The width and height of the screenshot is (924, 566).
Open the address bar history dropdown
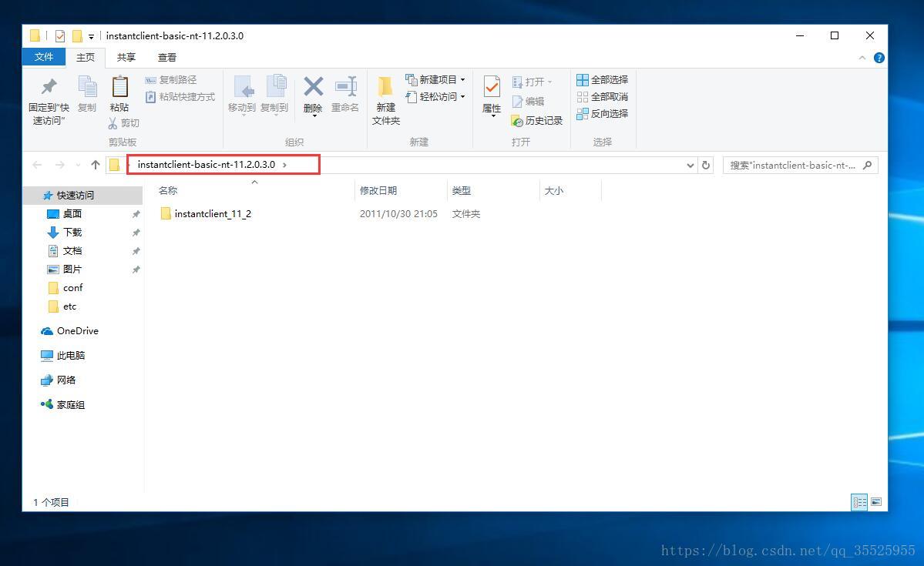coord(690,166)
